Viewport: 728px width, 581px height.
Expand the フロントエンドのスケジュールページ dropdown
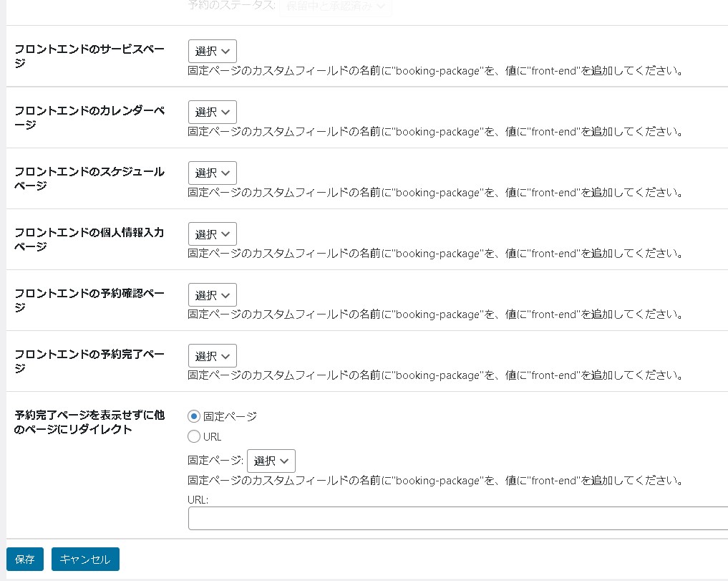pos(212,173)
